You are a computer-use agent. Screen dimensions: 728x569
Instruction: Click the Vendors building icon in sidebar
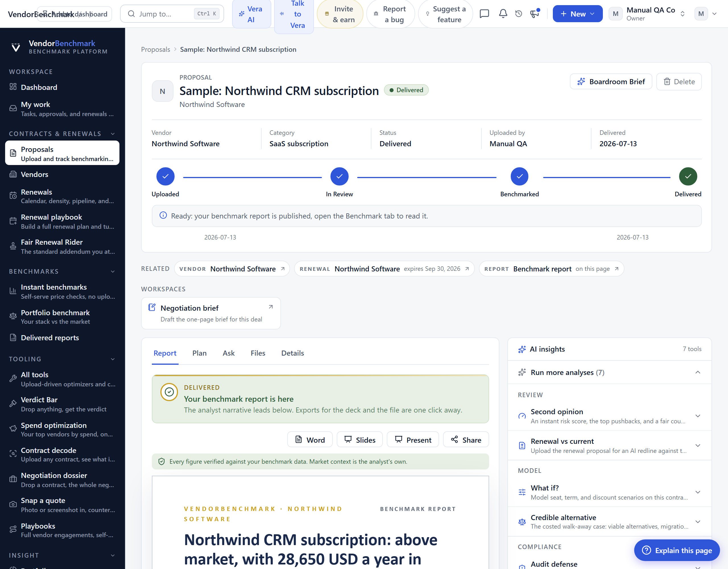pos(13,174)
